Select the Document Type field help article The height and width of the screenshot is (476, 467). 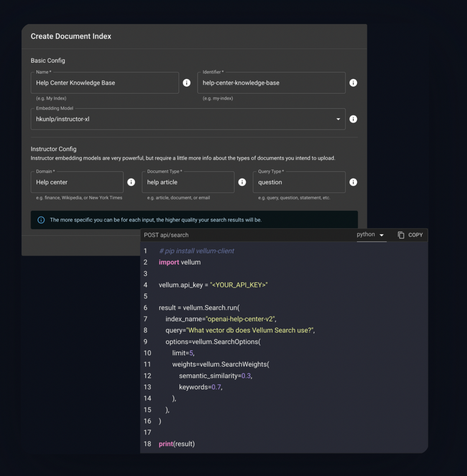pos(188,182)
